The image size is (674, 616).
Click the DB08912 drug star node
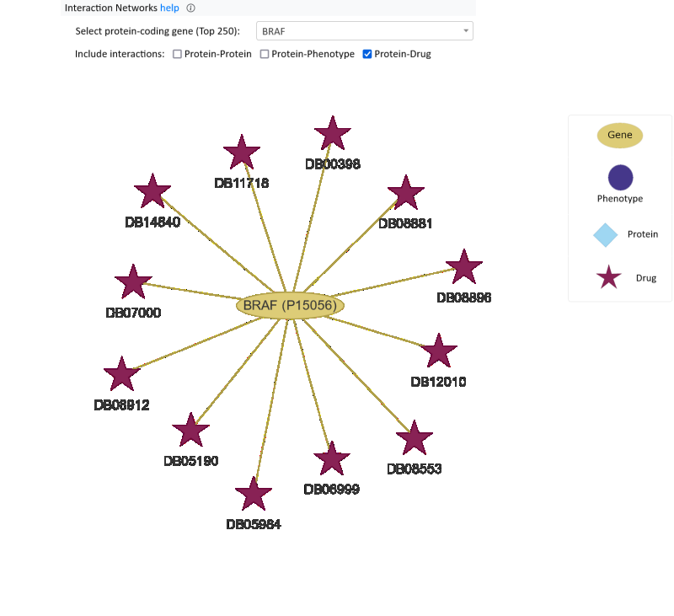[x=121, y=374]
